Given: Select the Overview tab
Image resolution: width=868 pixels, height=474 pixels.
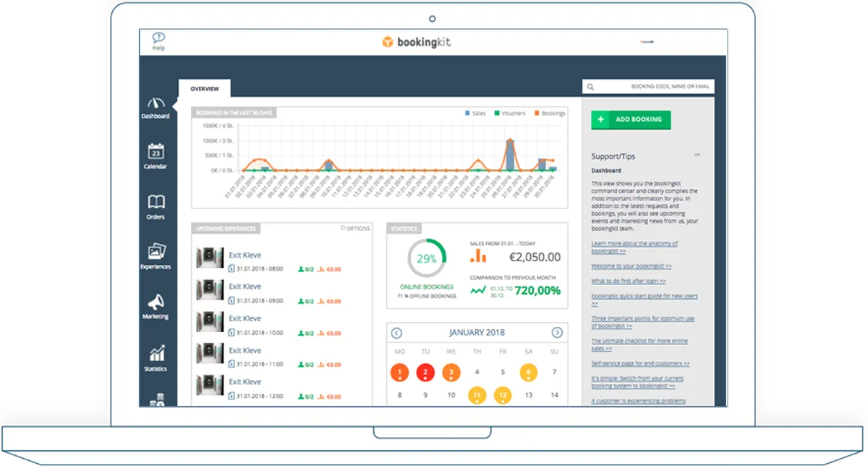Looking at the screenshot, I should 205,89.
